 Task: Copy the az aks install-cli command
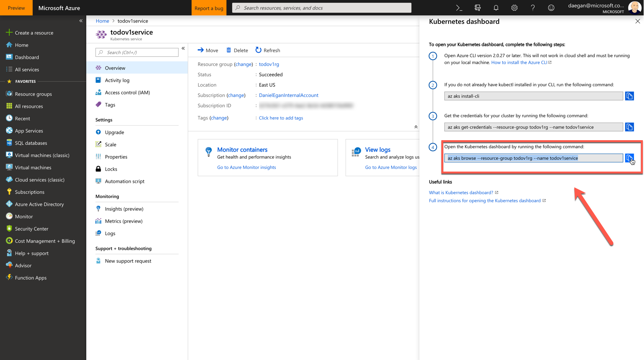(x=629, y=96)
